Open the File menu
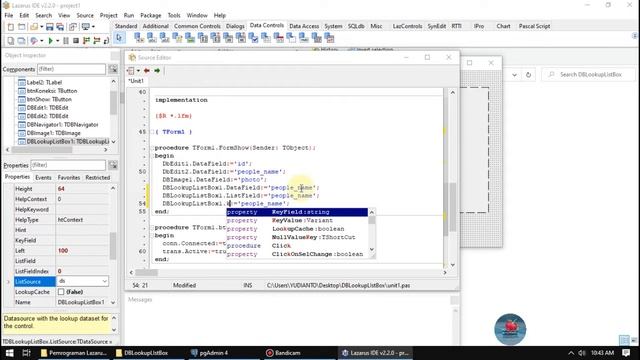Image resolution: width=640 pixels, height=360 pixels. click(x=9, y=16)
